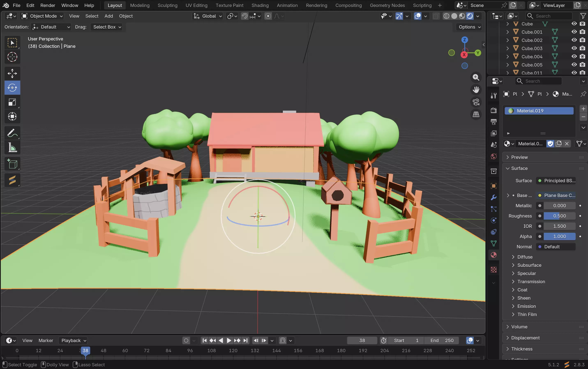The image size is (588, 369).
Task: Activate the 3D Cursor tool
Action: (12, 57)
